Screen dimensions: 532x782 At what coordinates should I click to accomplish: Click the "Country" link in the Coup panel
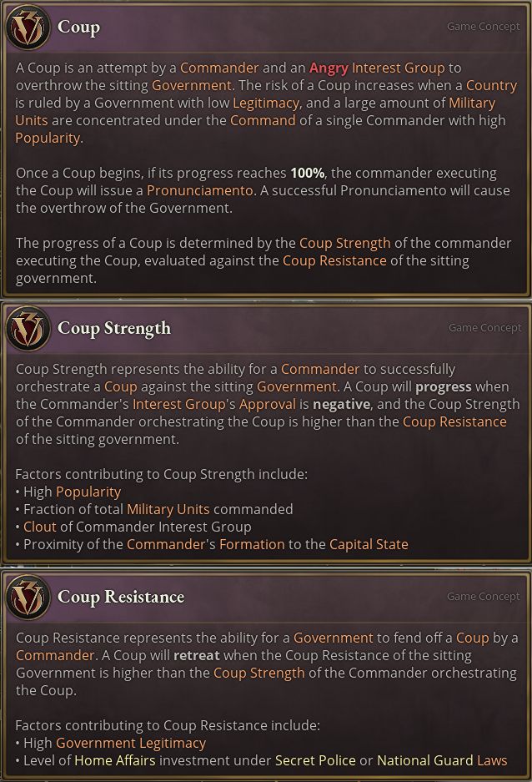click(491, 85)
